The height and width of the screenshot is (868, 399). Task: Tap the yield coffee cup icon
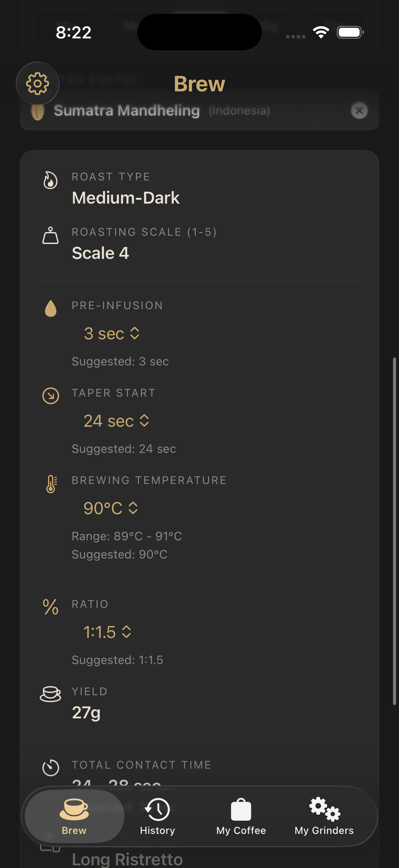(51, 693)
